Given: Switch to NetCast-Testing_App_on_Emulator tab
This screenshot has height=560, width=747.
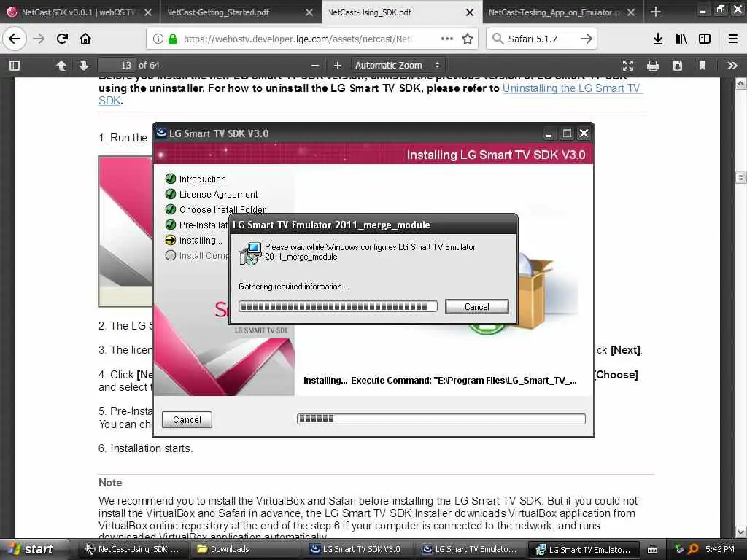Looking at the screenshot, I should pyautogui.click(x=554, y=12).
